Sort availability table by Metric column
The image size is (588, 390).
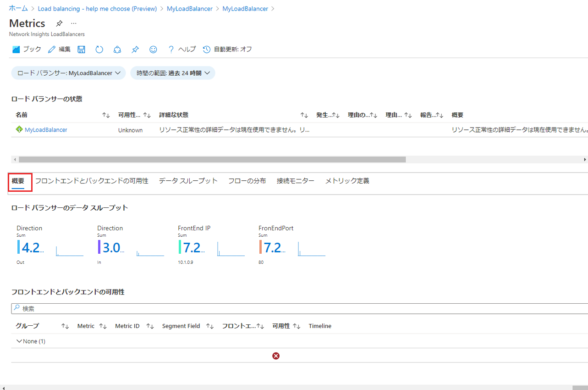pos(103,326)
